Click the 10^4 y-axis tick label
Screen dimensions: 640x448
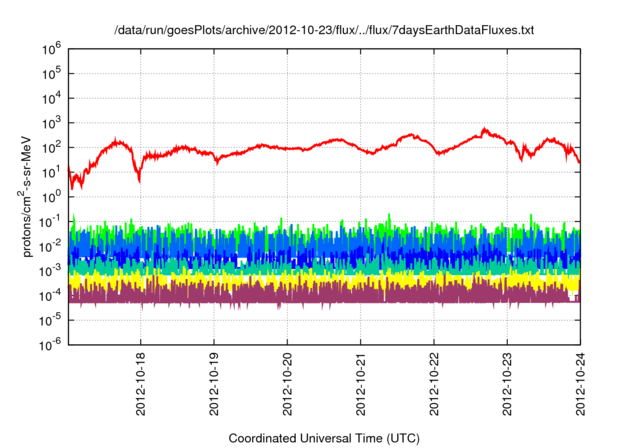point(51,98)
